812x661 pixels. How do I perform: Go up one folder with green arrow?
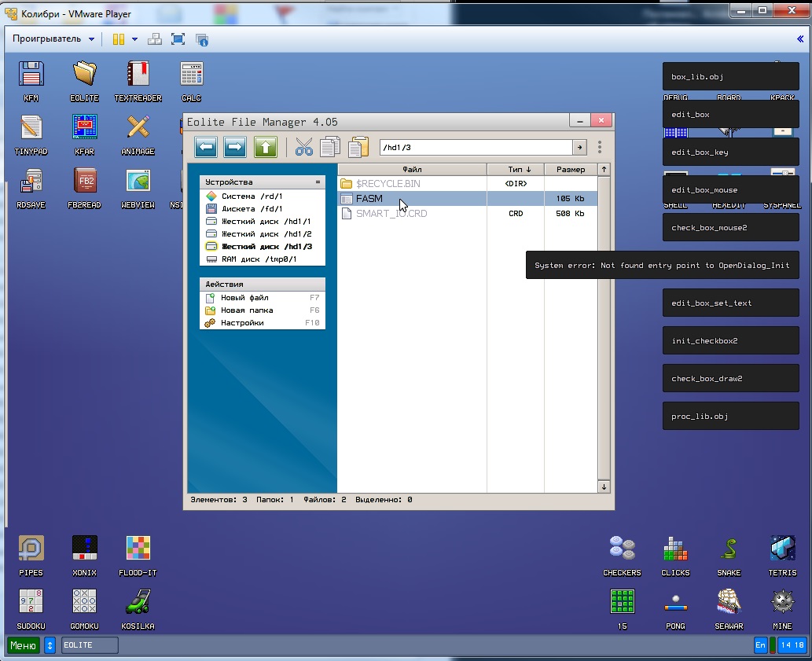pos(266,147)
